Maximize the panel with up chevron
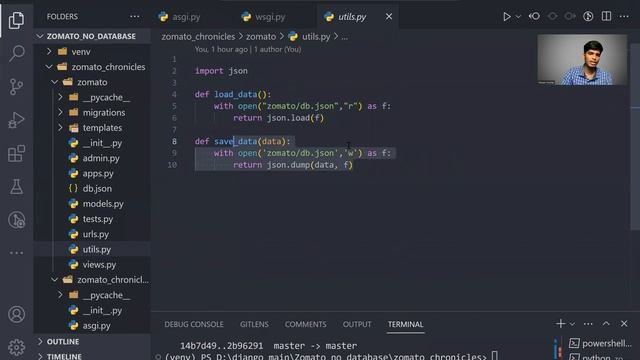 pyautogui.click(x=606, y=323)
